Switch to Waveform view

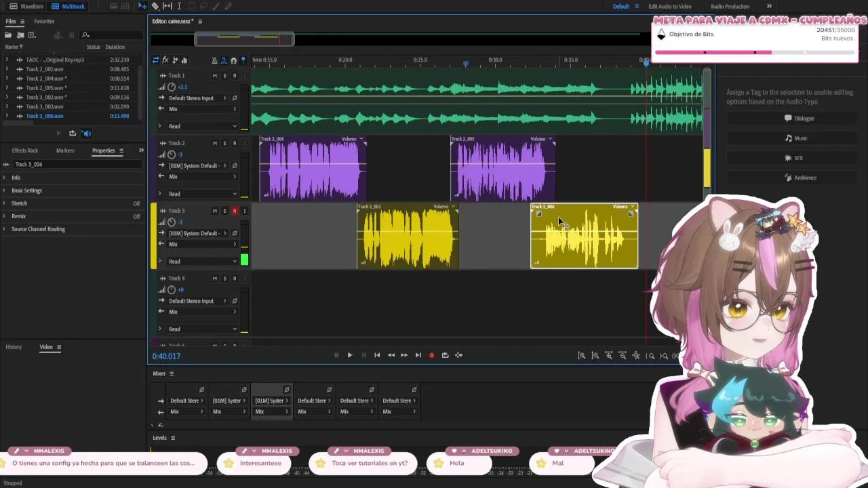pyautogui.click(x=26, y=6)
